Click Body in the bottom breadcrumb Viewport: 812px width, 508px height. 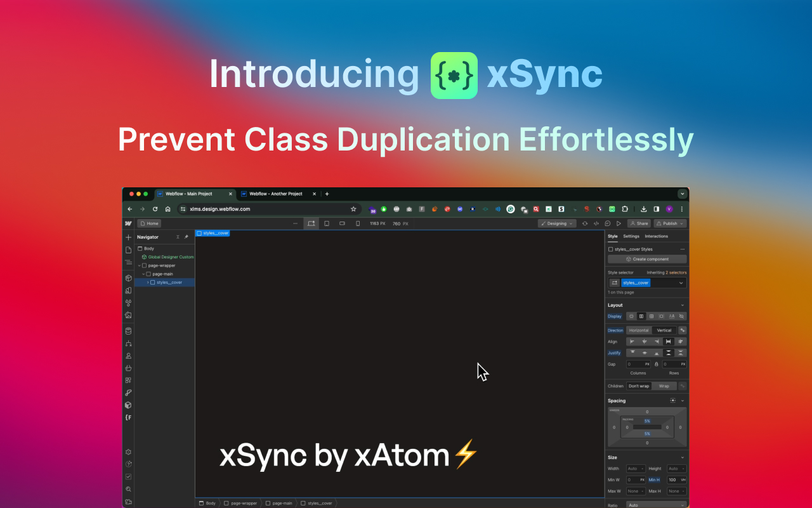click(207, 503)
